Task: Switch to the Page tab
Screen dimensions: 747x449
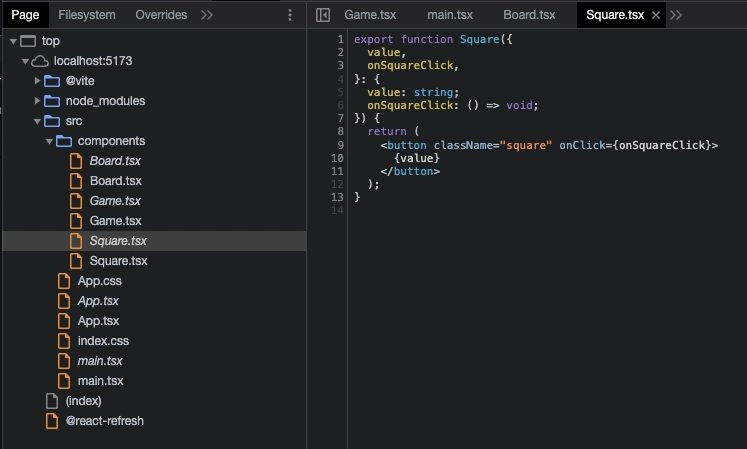Action: [x=25, y=15]
